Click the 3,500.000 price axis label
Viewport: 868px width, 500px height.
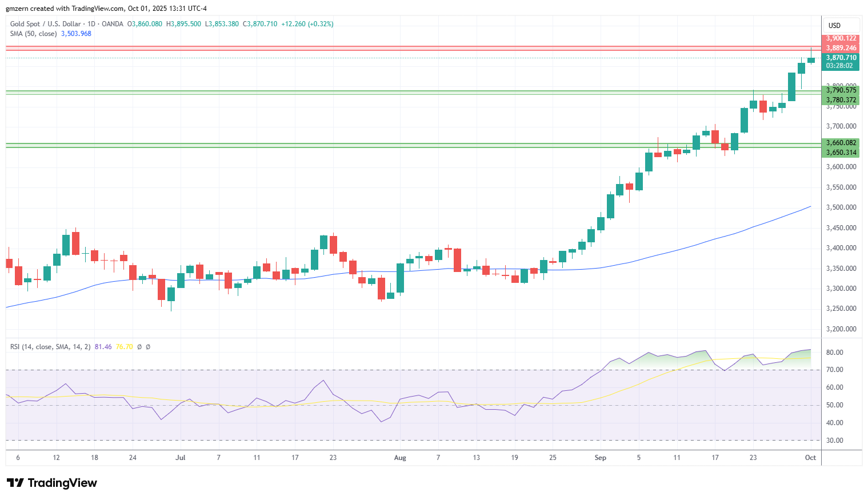841,207
